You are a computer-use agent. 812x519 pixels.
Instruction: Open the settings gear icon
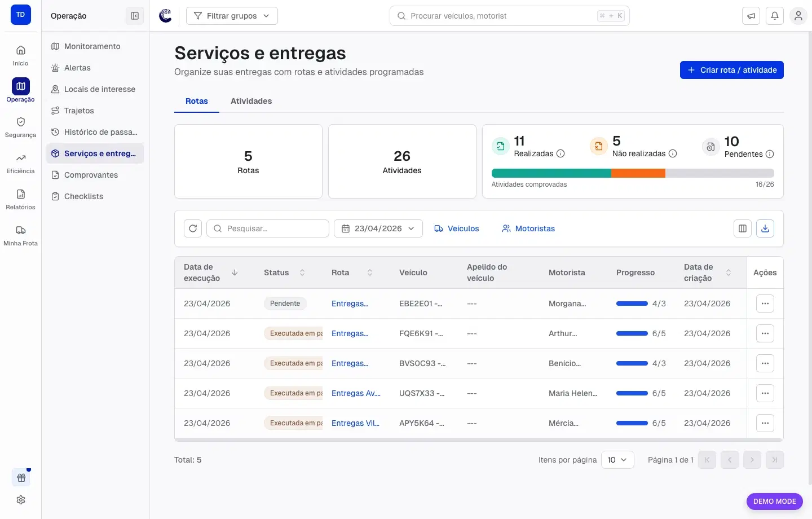21,500
